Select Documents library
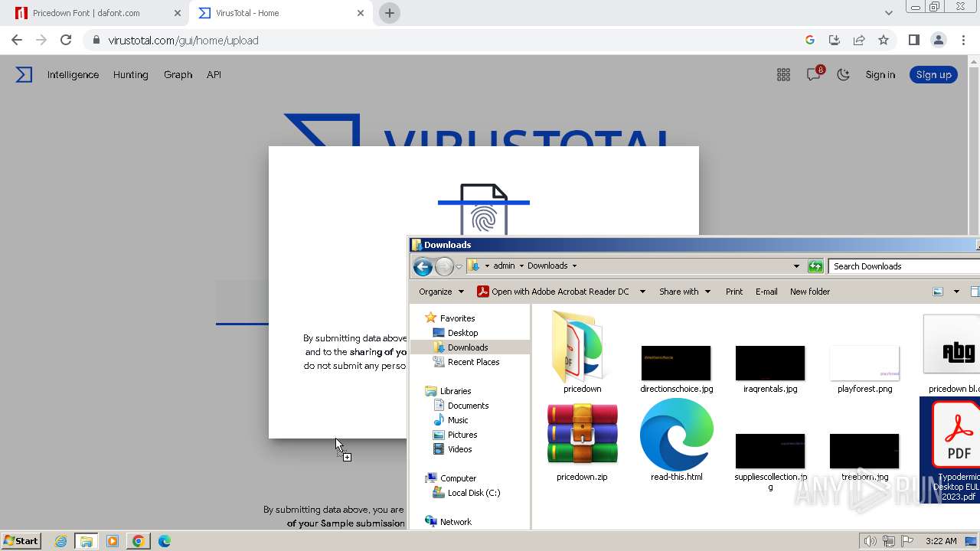The width and height of the screenshot is (980, 551). pos(461,406)
